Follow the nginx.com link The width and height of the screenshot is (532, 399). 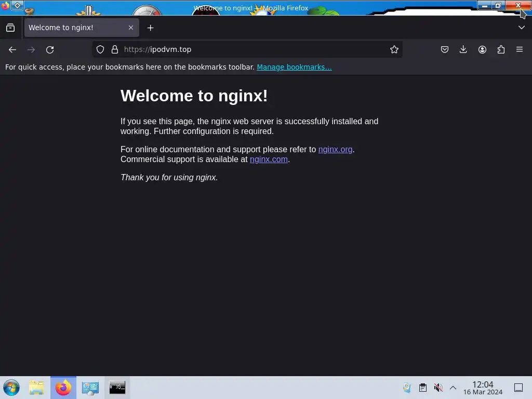click(269, 159)
